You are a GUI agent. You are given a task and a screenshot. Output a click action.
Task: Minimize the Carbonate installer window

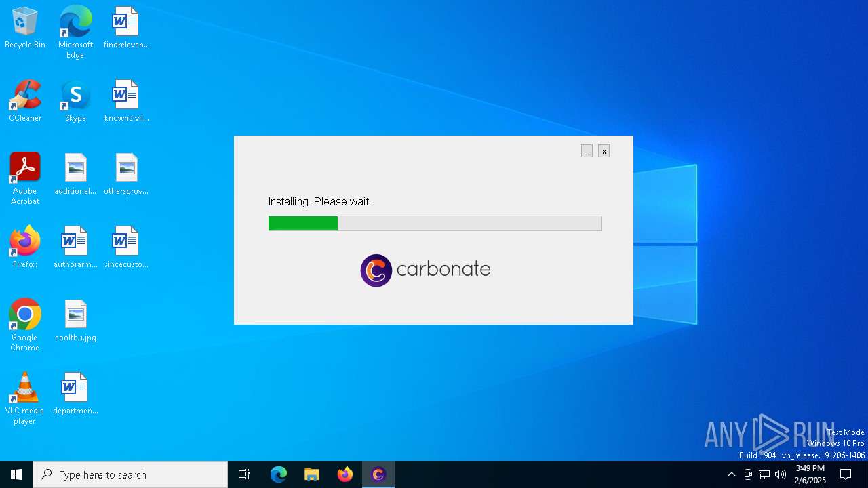[x=587, y=151]
